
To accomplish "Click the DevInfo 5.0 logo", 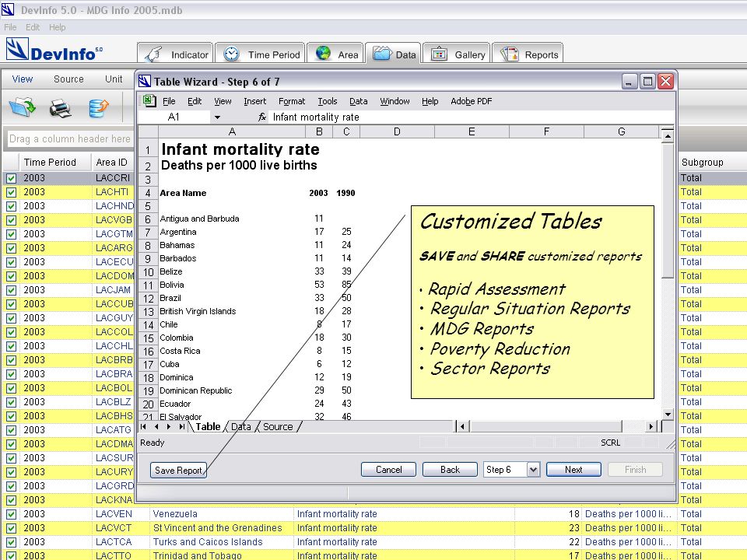I will point(54,50).
